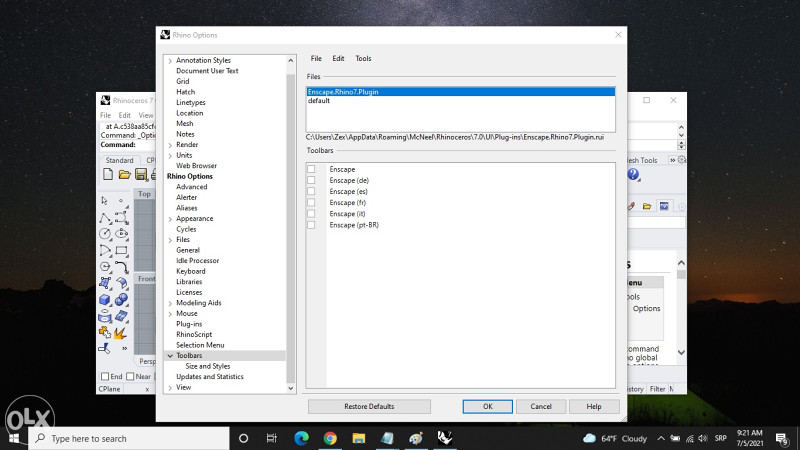Click Save disk icon in Rhinoceros toolbar
The width and height of the screenshot is (800, 450).
[x=141, y=174]
